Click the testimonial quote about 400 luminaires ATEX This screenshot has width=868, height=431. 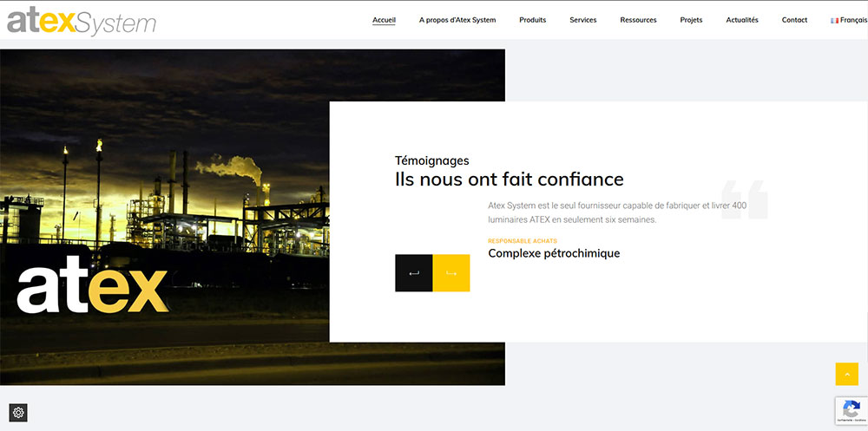[617, 212]
